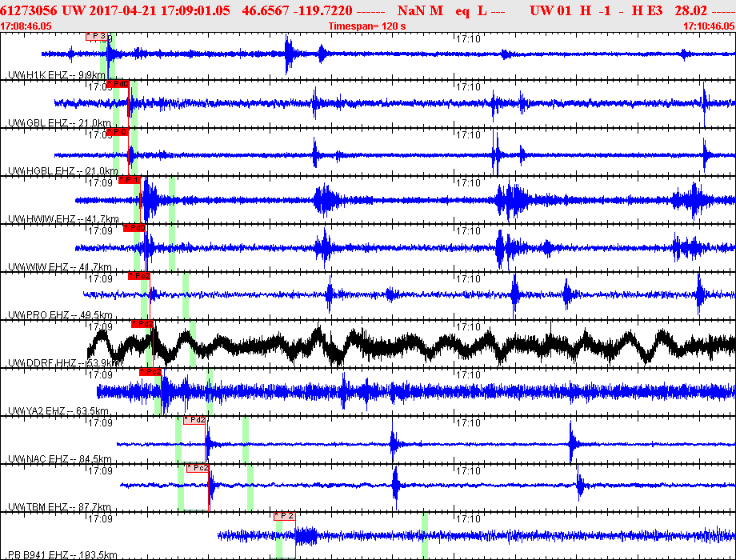
Task: Click the 17:10 tick label on H1K row
Action: [469, 38]
